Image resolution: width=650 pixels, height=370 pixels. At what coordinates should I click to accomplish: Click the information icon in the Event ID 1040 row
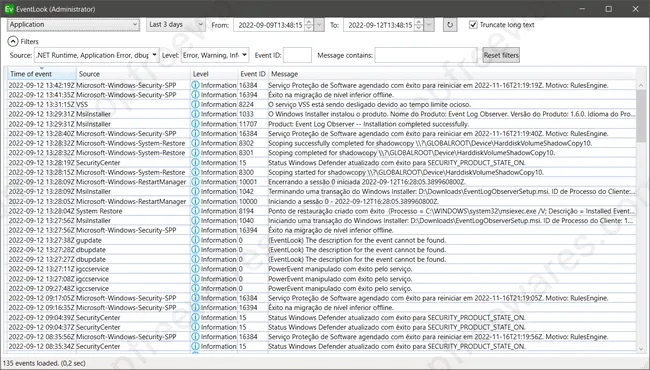click(x=195, y=220)
